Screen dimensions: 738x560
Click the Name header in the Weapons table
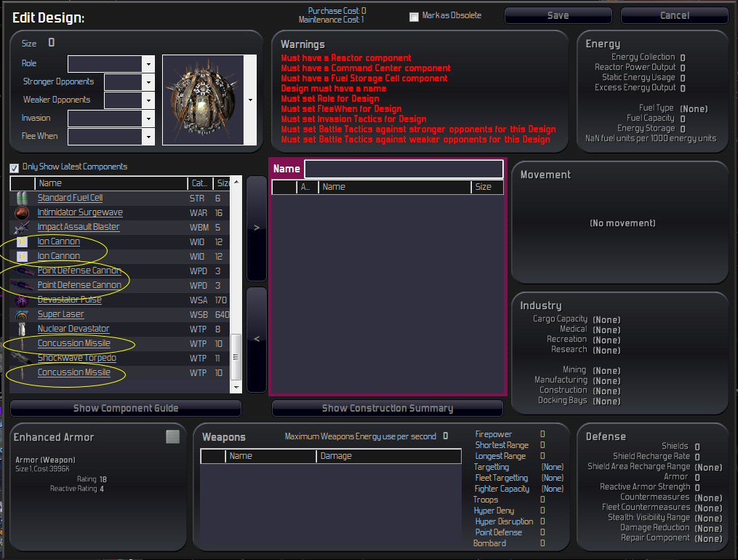pos(270,456)
